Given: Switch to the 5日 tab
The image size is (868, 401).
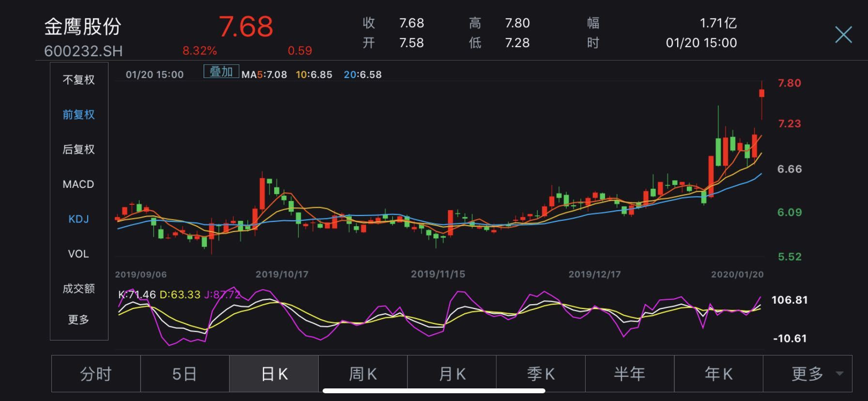Looking at the screenshot, I should coord(185,373).
